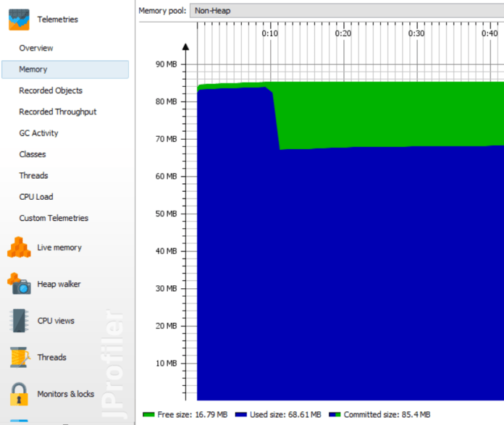Image resolution: width=504 pixels, height=425 pixels.
Task: Open the Memory pool Non-Heap dropdown
Action: tap(346, 11)
